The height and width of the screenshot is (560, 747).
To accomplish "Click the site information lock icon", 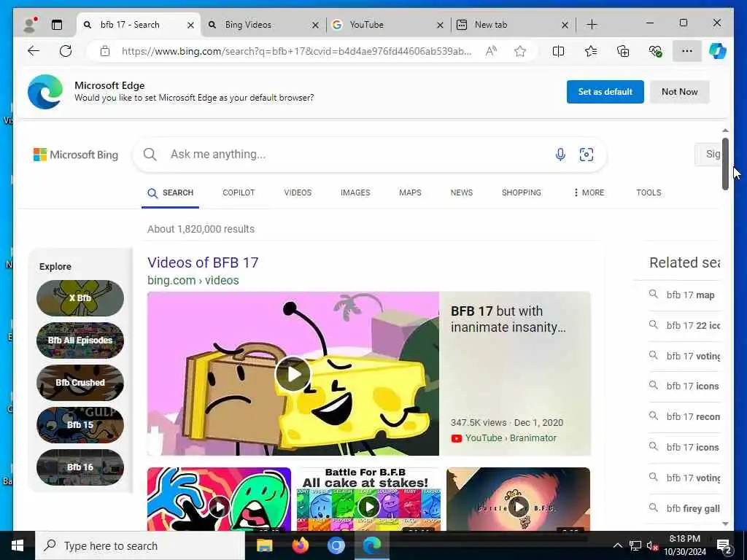I will pos(105,51).
